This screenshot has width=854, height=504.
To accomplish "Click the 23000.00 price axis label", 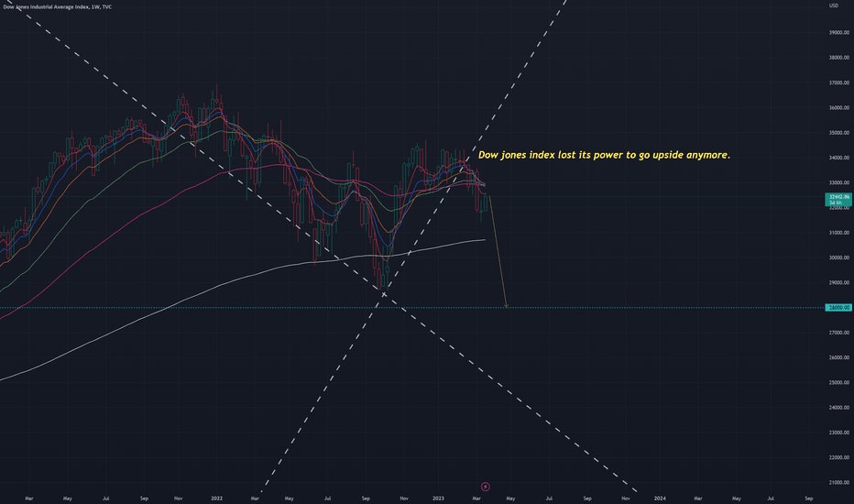I will click(x=838, y=433).
